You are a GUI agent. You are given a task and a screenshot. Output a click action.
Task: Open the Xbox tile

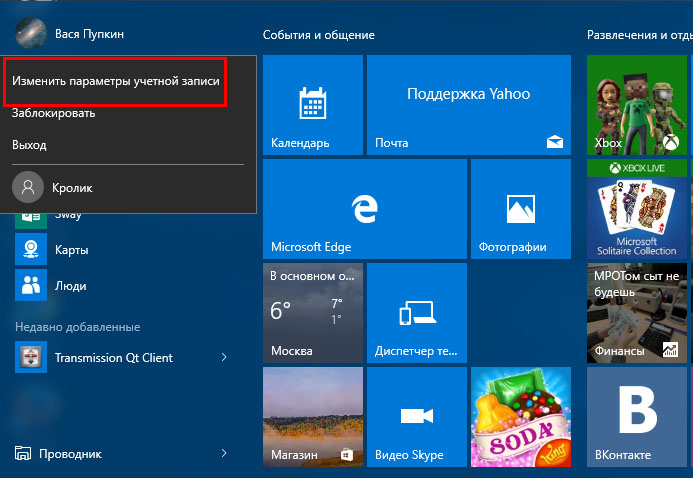(637, 105)
